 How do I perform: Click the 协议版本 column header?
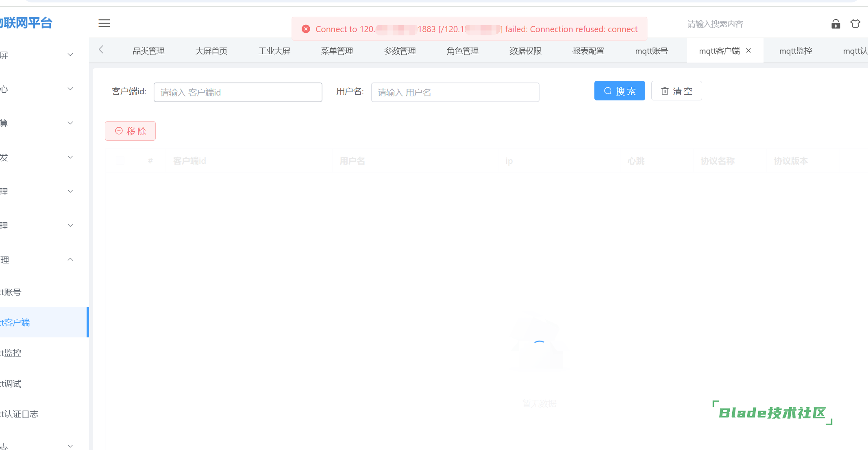791,161
